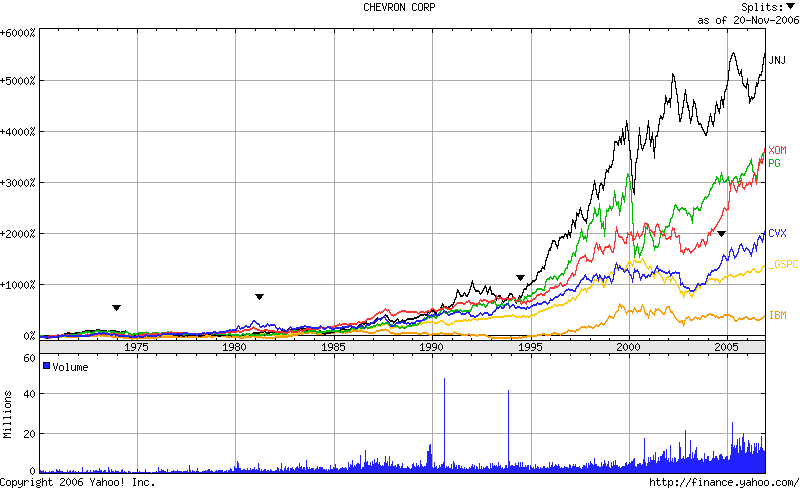Screen dimensions: 800x488
Task: Click the +5000% y-axis label
Action: point(18,81)
